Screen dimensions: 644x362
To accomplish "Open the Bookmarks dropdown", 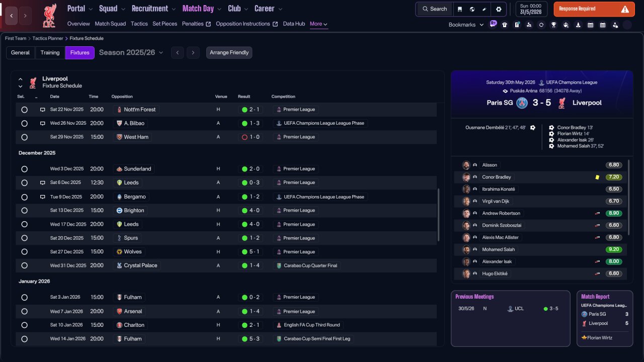I will 466,25.
